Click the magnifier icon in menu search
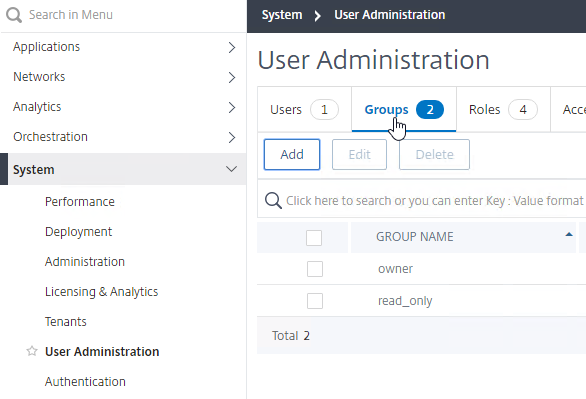This screenshot has height=399, width=586. pos(14,15)
